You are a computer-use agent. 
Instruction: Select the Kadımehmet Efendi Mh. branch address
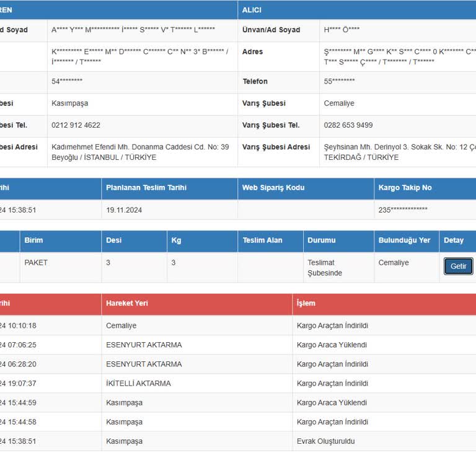click(140, 152)
